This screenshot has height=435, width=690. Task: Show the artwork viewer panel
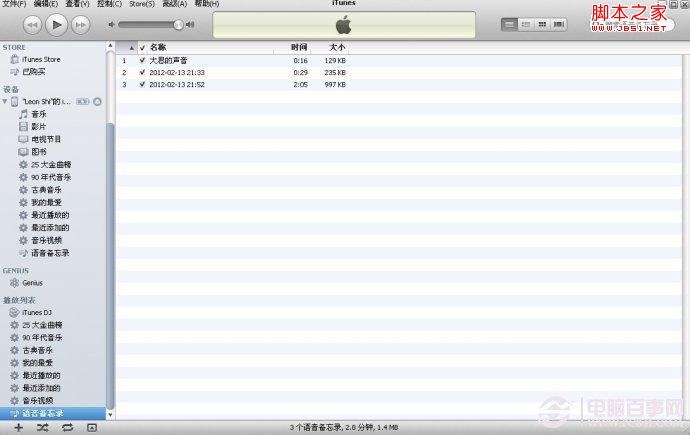(x=92, y=428)
